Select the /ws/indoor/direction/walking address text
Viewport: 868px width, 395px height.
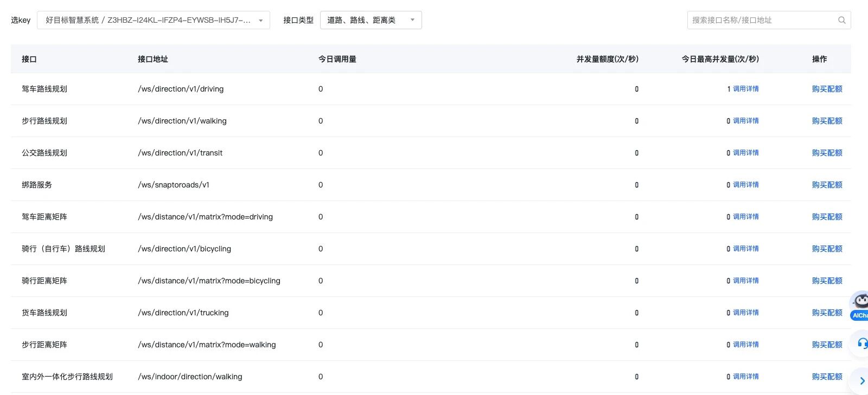click(x=190, y=377)
